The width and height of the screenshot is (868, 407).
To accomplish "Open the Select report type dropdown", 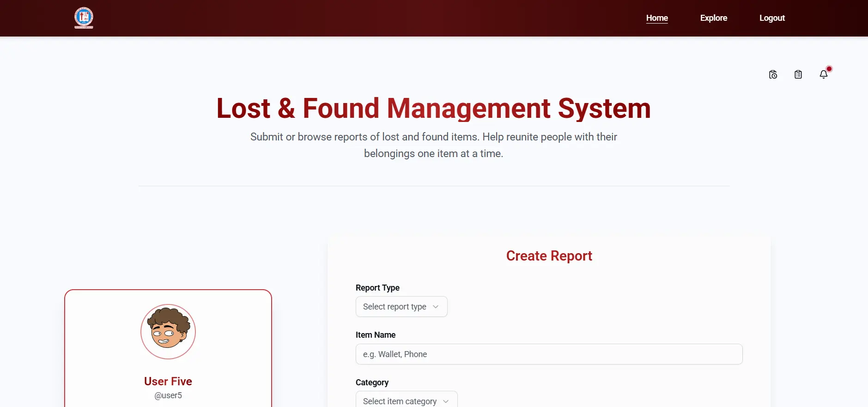I will tap(395, 307).
